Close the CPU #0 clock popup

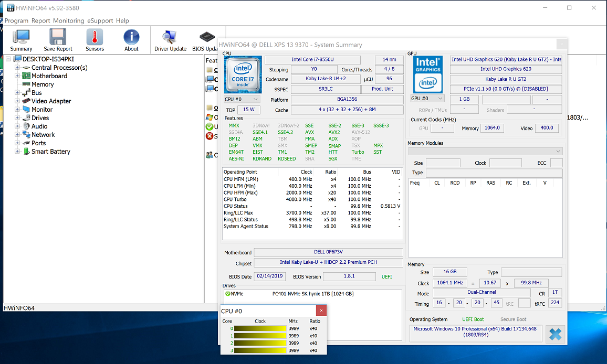coord(321,311)
